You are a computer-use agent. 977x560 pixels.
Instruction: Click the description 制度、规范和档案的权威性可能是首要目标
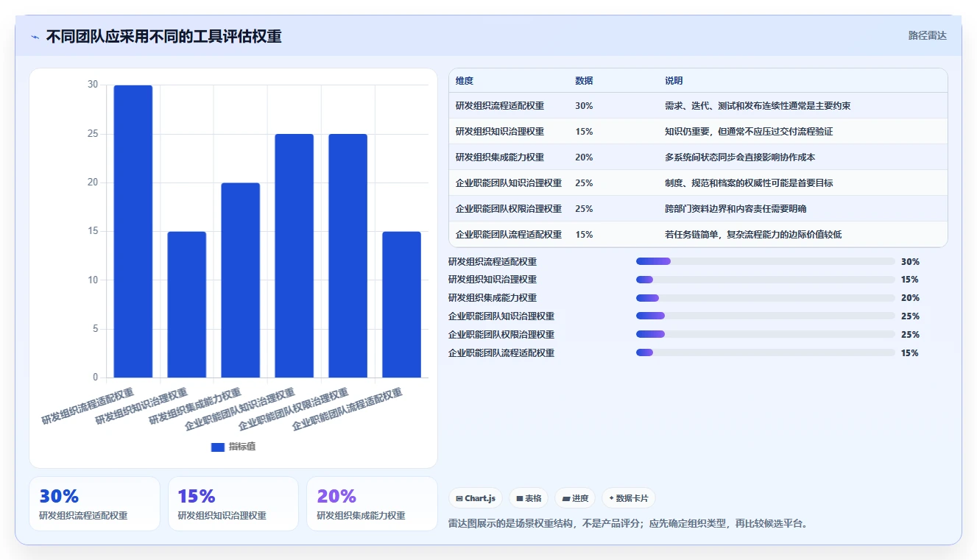point(749,183)
